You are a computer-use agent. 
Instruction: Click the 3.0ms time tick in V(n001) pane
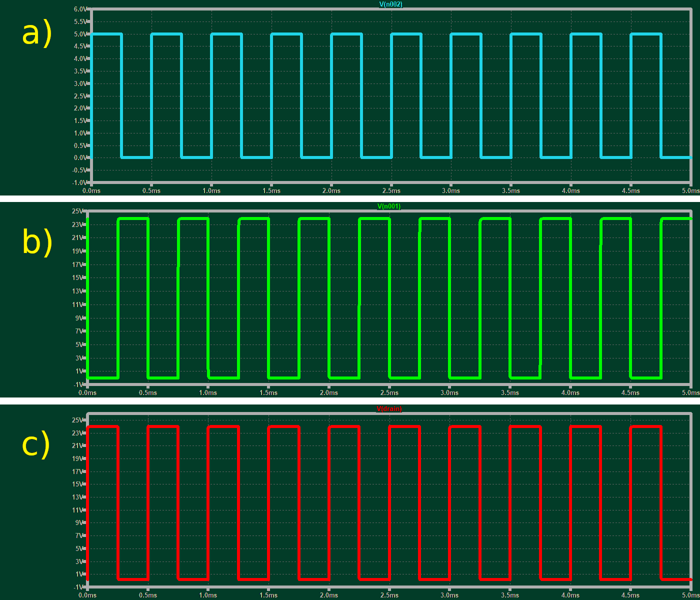(449, 393)
